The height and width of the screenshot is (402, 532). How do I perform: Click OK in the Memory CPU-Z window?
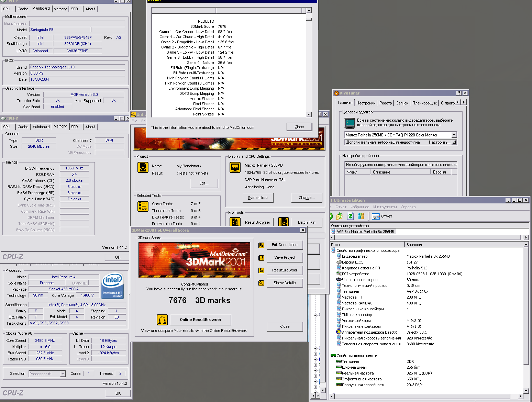(118, 257)
